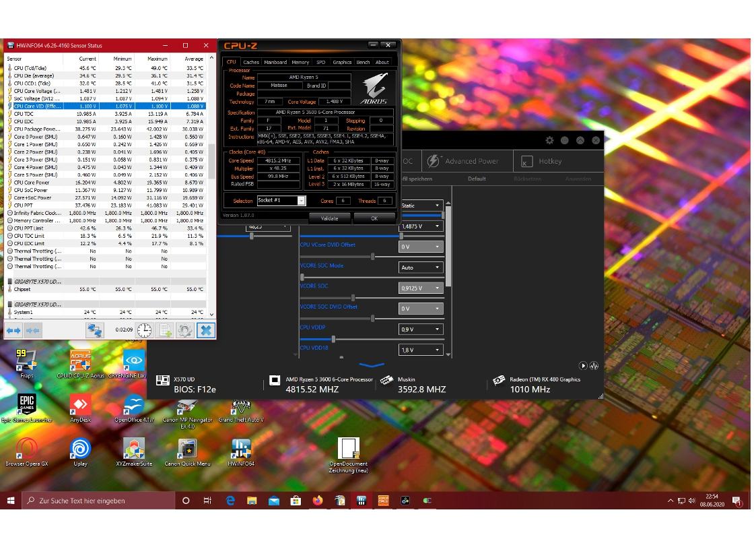Screen dimensions: 756x535
Task: Open the Static mode dropdown
Action: 421,206
